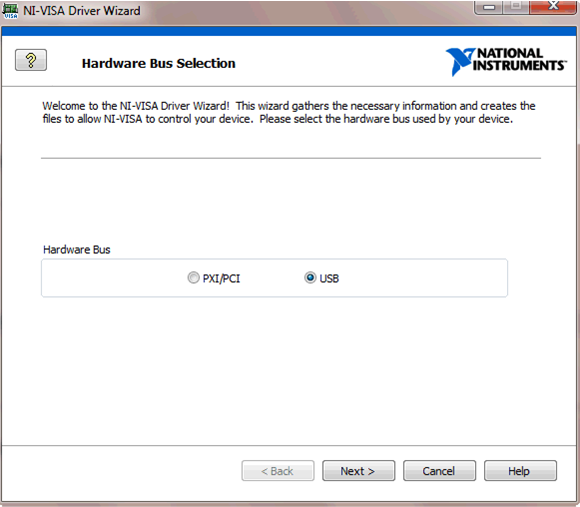Click the disabled Back button
This screenshot has width=580, height=507.
click(x=278, y=471)
